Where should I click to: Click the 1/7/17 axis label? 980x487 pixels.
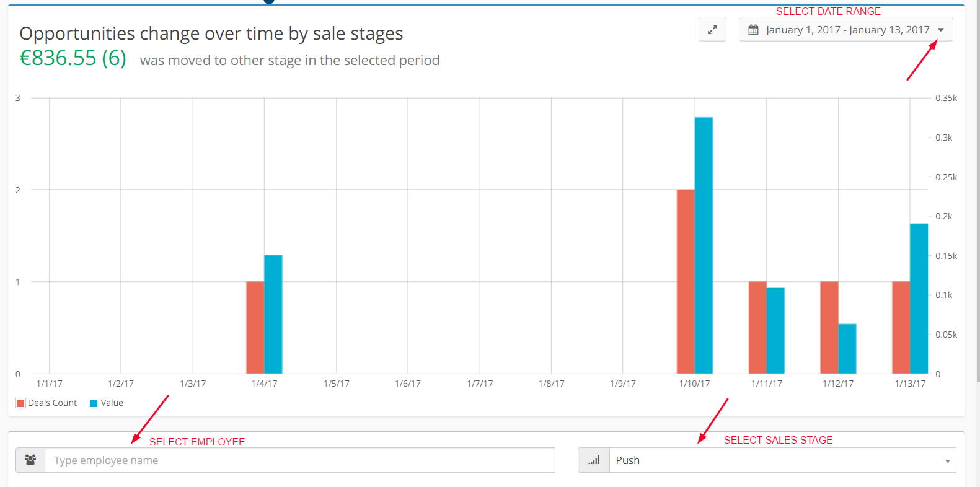[480, 384]
